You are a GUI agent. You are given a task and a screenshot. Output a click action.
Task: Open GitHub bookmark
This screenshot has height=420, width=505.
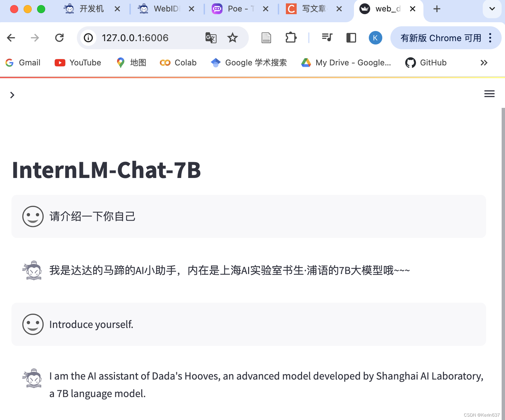pyautogui.click(x=426, y=63)
